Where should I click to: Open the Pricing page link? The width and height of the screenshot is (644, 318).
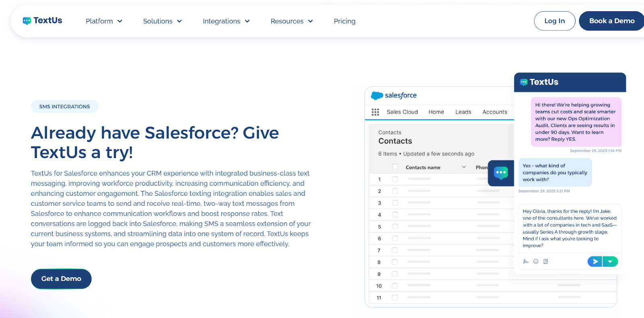click(x=345, y=21)
